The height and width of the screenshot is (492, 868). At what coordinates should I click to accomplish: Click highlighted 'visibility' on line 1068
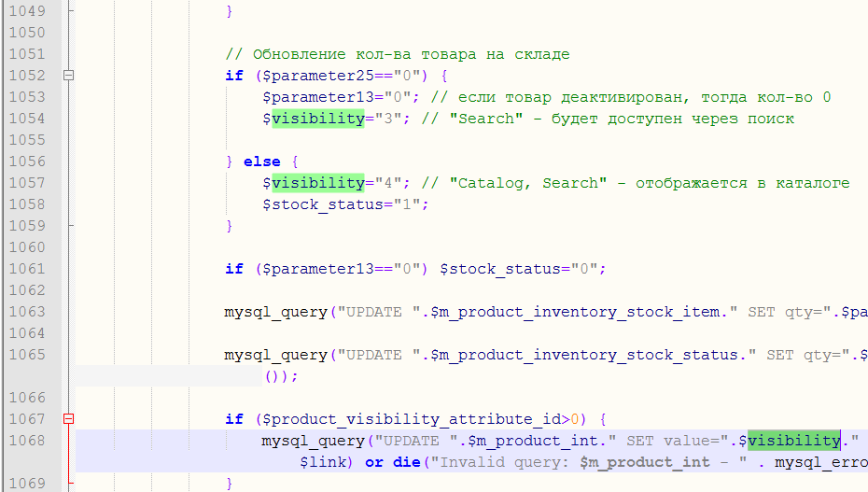[x=794, y=441]
